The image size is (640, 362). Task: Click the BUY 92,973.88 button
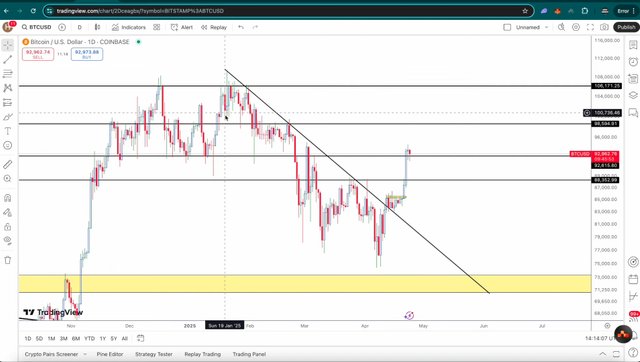(x=87, y=54)
